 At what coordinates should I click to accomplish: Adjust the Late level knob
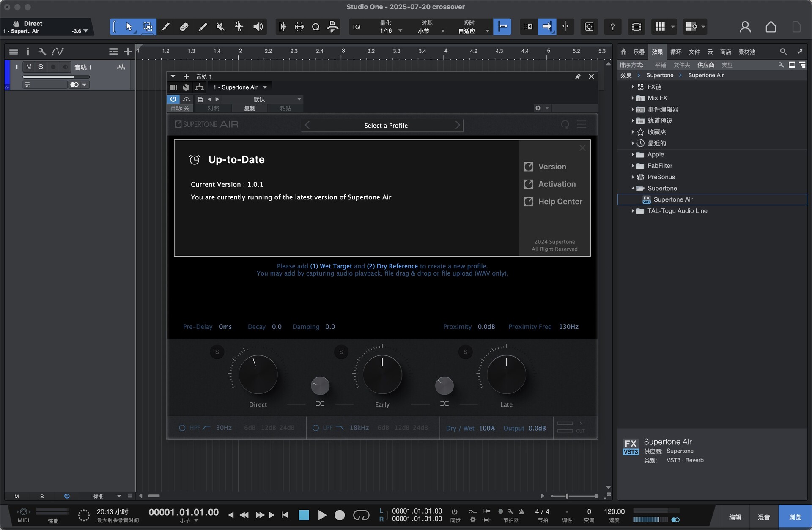coord(506,374)
